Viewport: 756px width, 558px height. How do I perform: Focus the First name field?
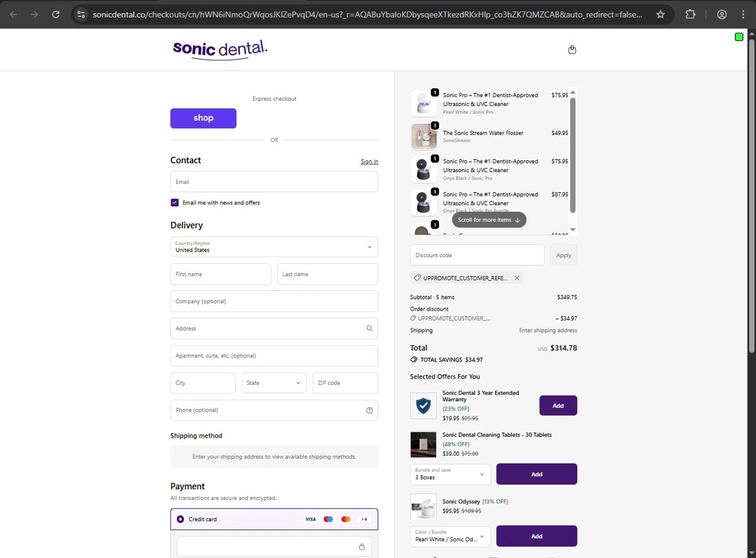221,274
